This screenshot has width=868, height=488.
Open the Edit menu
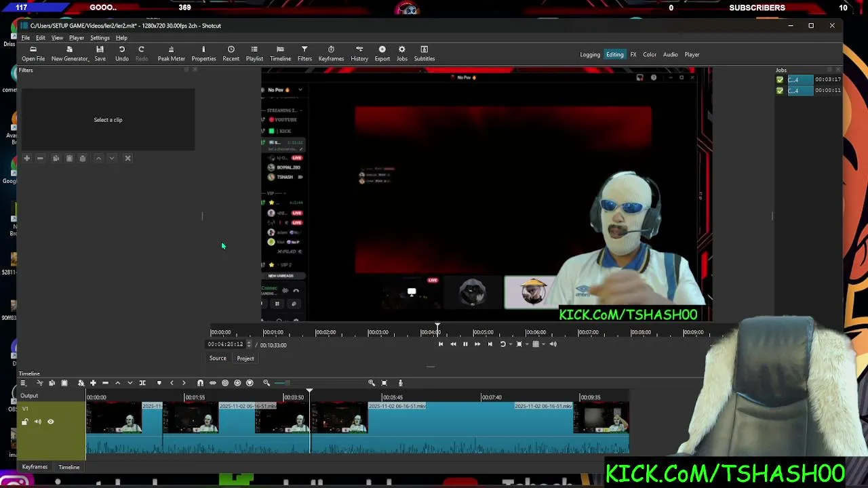point(41,38)
